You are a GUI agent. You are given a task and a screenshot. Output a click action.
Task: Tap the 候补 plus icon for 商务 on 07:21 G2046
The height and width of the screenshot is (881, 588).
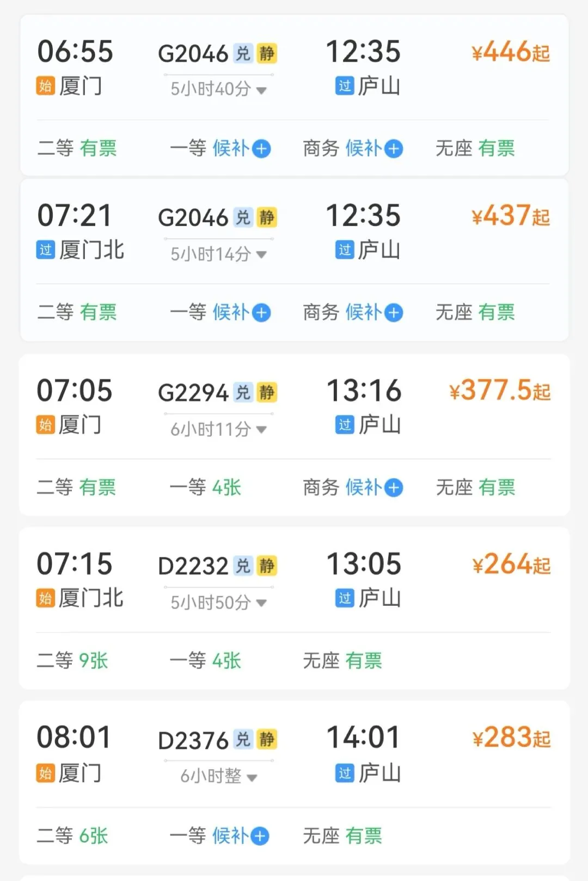[x=394, y=313]
